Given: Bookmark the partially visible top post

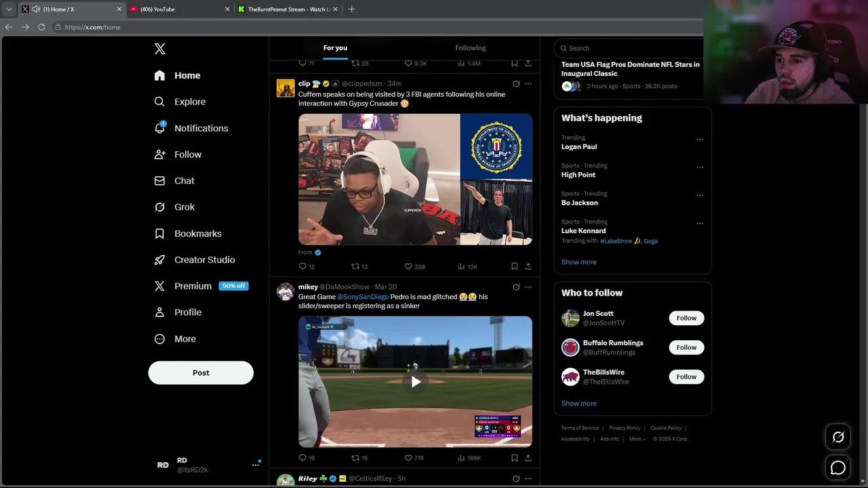Looking at the screenshot, I should (x=515, y=63).
